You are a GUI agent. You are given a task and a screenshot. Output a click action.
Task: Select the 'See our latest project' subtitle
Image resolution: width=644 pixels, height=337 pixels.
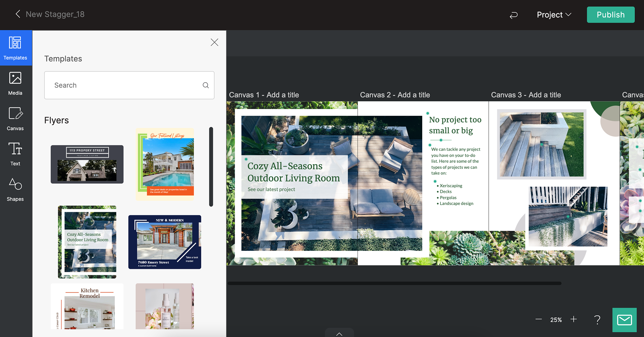coord(271,189)
